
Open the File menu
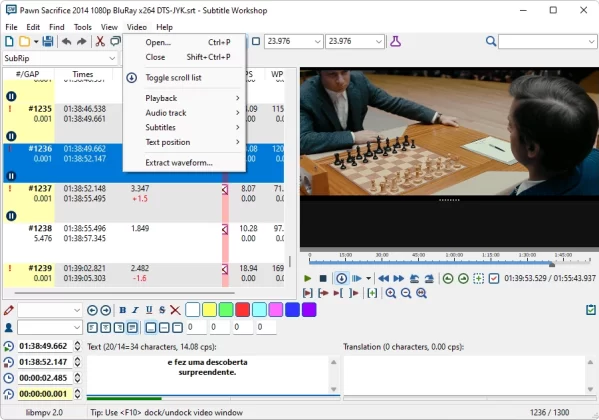(x=11, y=27)
